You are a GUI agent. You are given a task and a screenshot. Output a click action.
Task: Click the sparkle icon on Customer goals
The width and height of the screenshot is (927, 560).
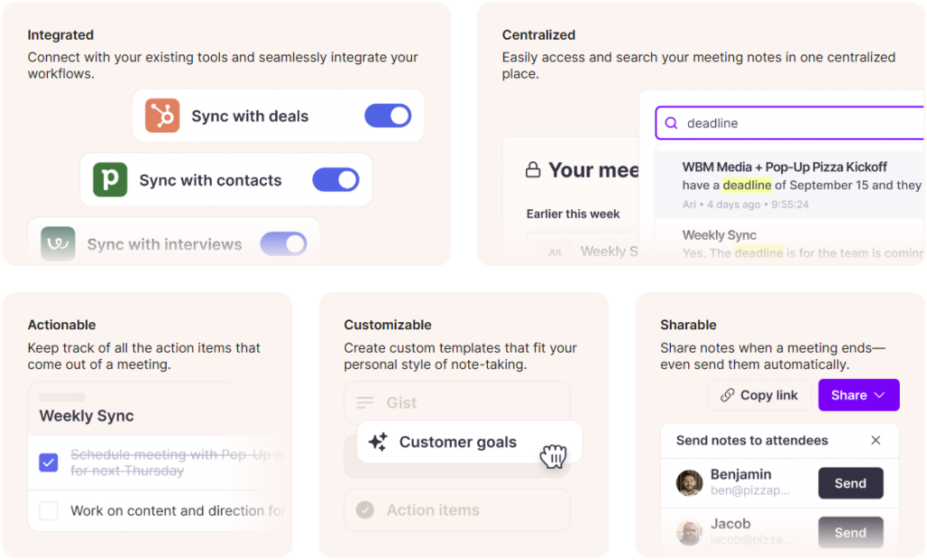pyautogui.click(x=378, y=441)
